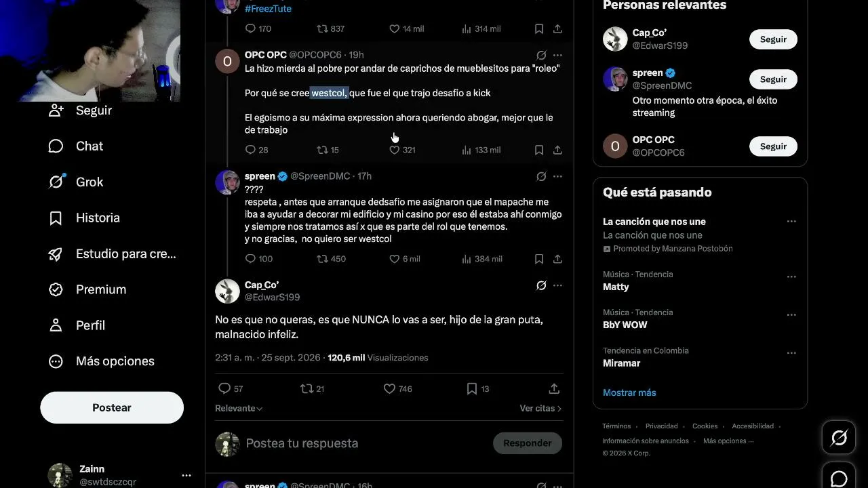Follow Cap_Co' in Personas relevantes
868x488 pixels.
click(x=773, y=39)
